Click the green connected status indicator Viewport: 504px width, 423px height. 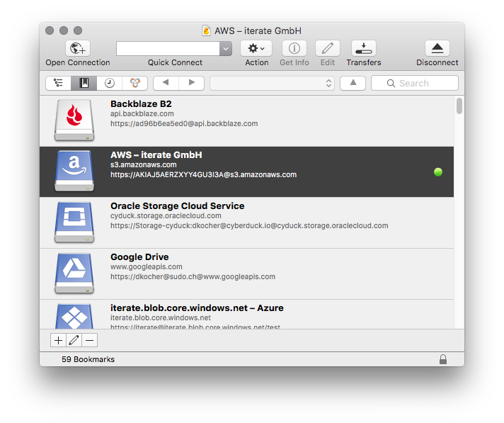pyautogui.click(x=437, y=172)
